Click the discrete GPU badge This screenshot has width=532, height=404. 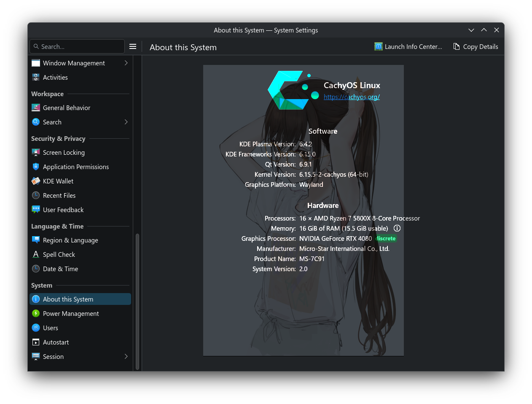pos(386,238)
